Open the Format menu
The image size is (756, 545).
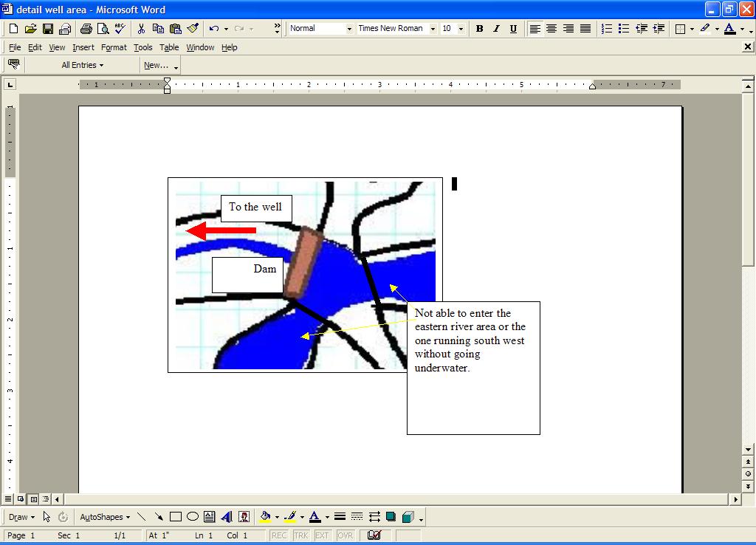tap(114, 47)
